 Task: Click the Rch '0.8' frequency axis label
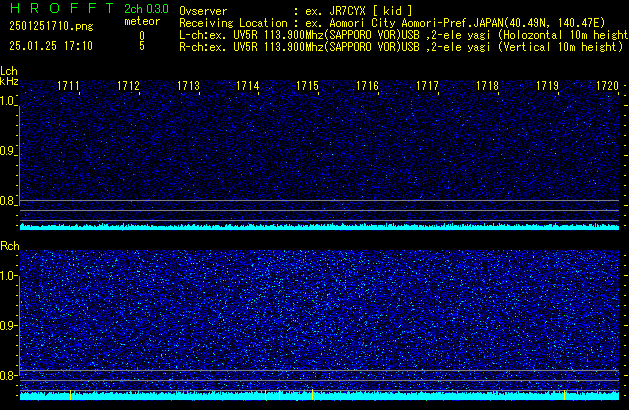[x=8, y=375]
